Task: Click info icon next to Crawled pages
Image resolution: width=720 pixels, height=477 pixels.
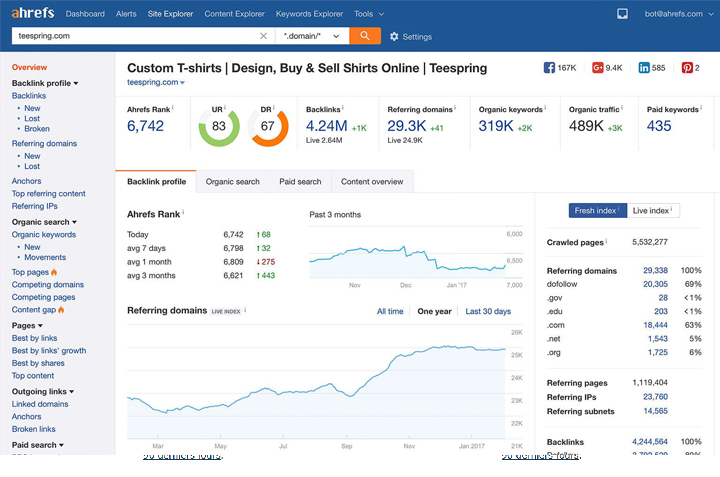Action: point(607,241)
